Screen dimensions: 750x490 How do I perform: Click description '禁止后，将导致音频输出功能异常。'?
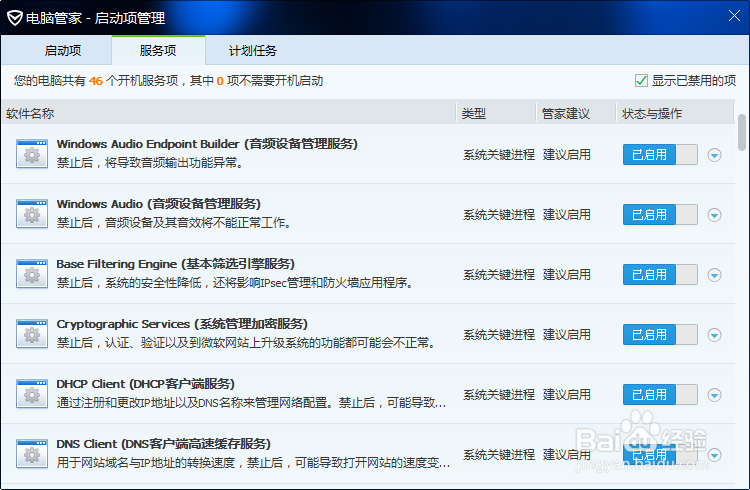151,163
